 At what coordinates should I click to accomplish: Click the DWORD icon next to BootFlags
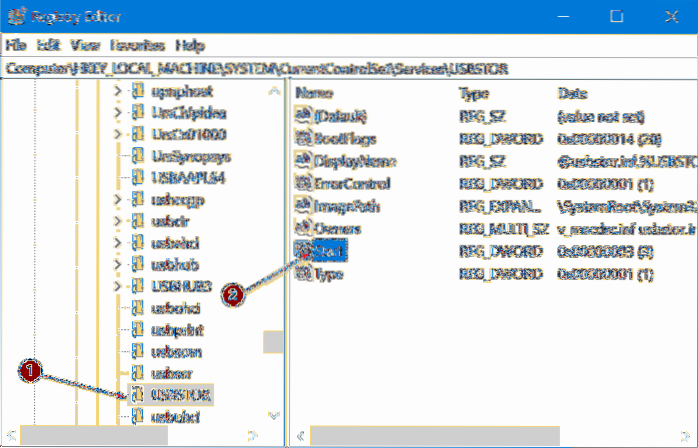(x=303, y=138)
